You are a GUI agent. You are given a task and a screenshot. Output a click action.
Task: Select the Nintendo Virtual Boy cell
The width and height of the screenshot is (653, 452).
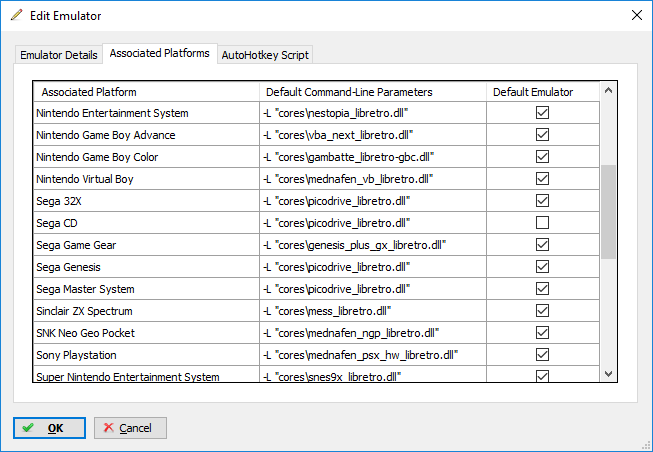pyautogui.click(x=146, y=179)
